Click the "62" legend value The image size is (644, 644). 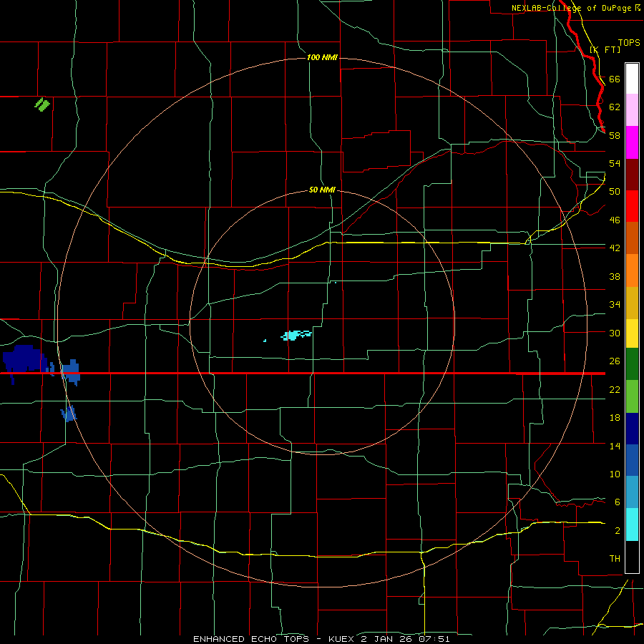click(x=615, y=107)
